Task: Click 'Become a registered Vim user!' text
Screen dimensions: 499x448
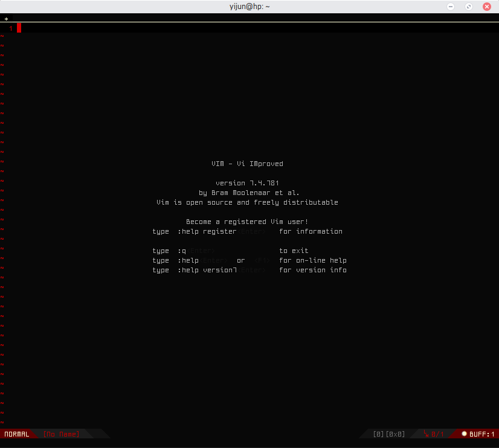Action: [x=247, y=222]
